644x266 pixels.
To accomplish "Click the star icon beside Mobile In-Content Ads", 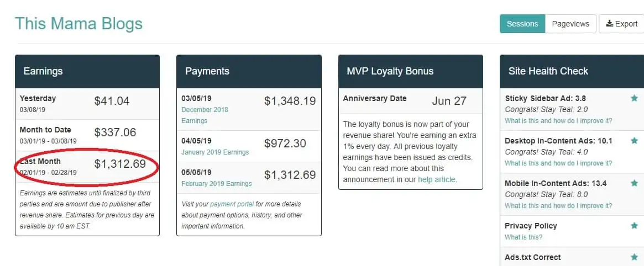I will coord(634,183).
